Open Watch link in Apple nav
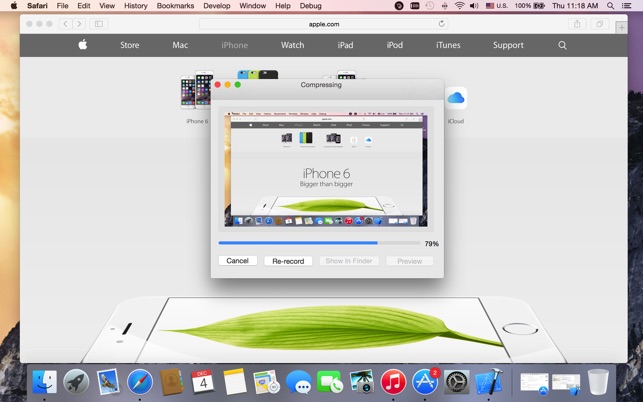Viewport: 643px width, 402px height. (x=292, y=45)
